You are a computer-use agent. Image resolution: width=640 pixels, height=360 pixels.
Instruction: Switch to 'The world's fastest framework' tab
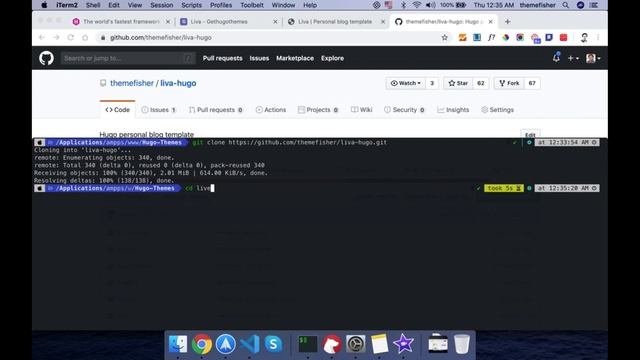[121, 22]
